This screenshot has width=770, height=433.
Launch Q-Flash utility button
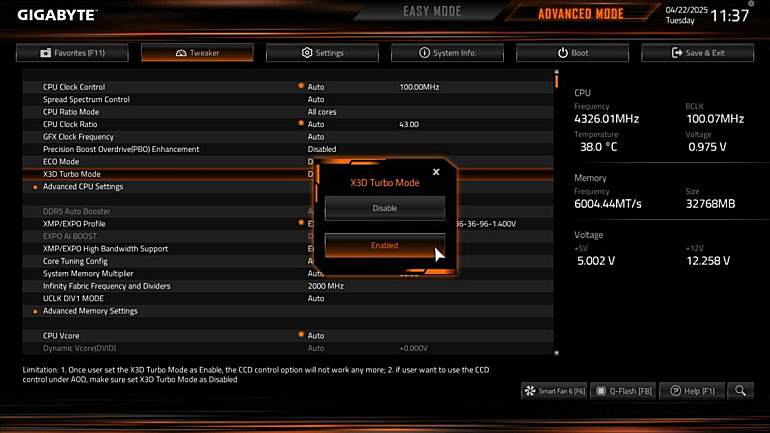pyautogui.click(x=623, y=391)
